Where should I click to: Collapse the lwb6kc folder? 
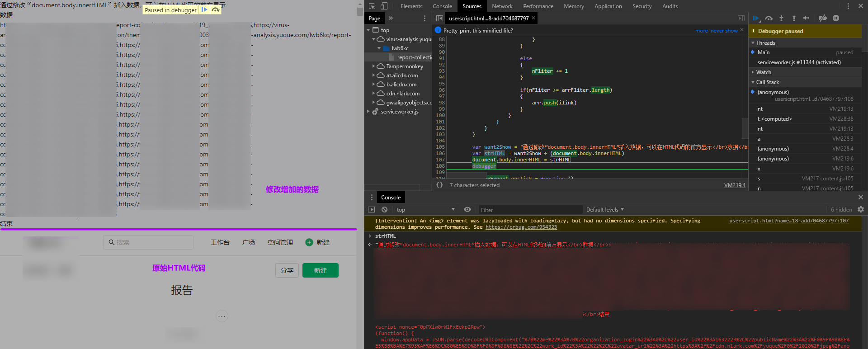coord(379,48)
